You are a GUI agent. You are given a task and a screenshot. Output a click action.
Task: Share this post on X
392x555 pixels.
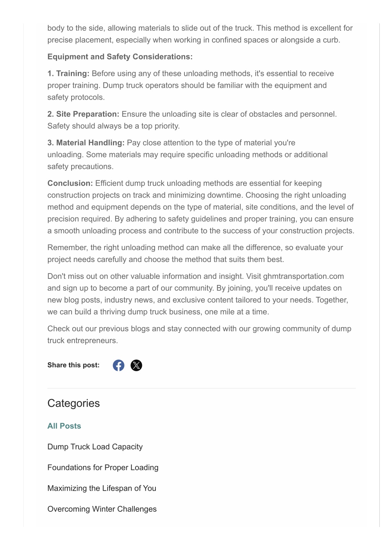pyautogui.click(x=136, y=365)
